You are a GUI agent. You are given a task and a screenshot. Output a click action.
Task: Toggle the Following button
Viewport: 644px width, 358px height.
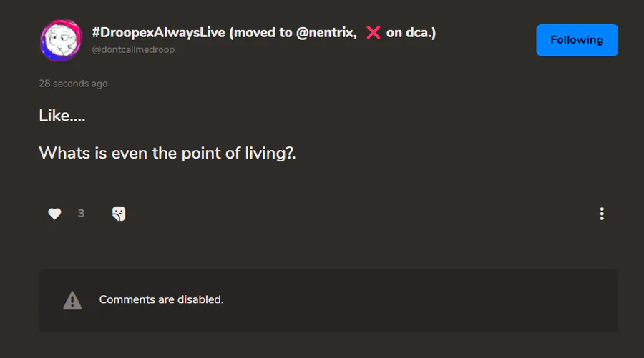pyautogui.click(x=577, y=40)
